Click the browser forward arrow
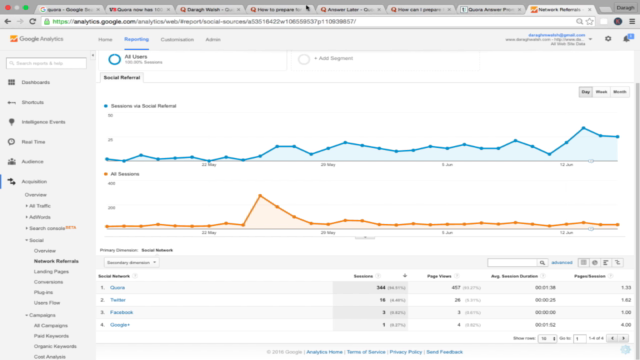Screen dimensions: 640x360 20,21
